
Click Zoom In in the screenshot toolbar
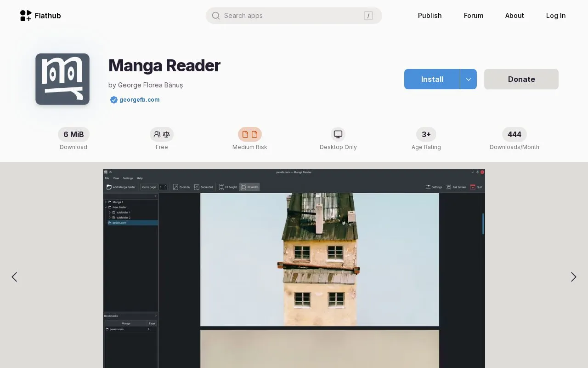tap(181, 187)
